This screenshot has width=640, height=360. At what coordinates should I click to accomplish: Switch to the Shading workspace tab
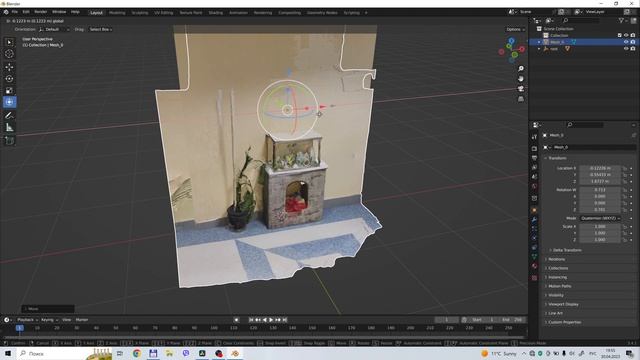coord(216,13)
